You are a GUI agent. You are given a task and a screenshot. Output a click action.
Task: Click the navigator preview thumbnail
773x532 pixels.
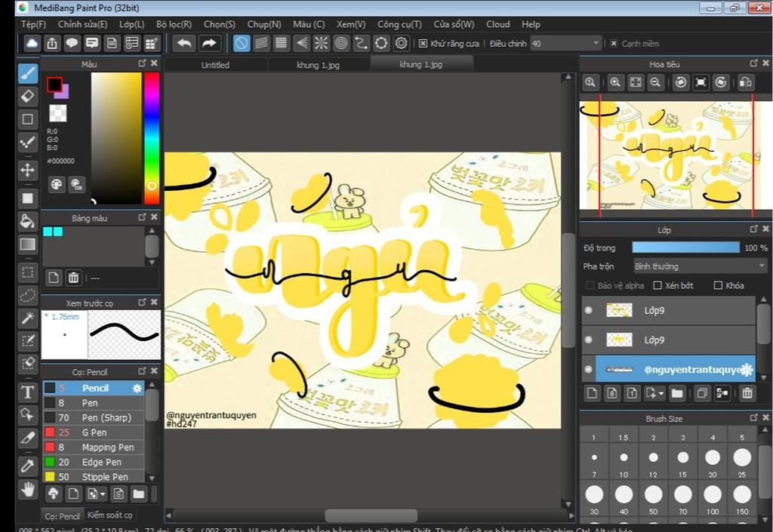tap(676, 155)
